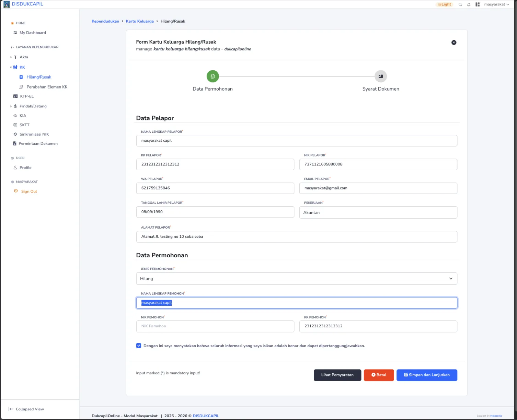Open the Jenis Permohonan dropdown
This screenshot has width=517, height=420.
pos(451,279)
